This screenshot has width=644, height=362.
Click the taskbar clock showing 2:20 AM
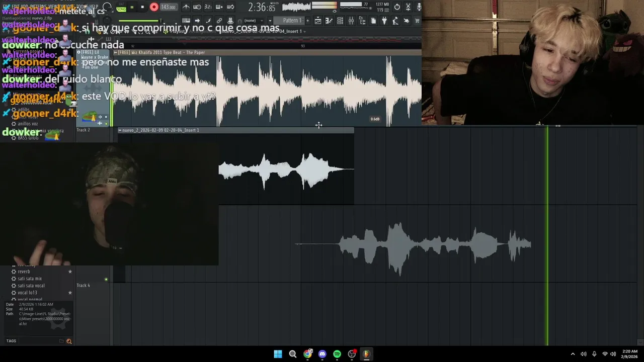[630, 354]
